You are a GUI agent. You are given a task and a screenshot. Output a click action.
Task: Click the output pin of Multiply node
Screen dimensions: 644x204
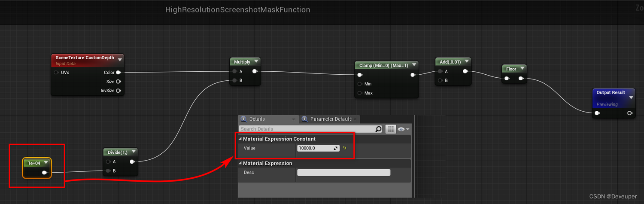coord(255,71)
